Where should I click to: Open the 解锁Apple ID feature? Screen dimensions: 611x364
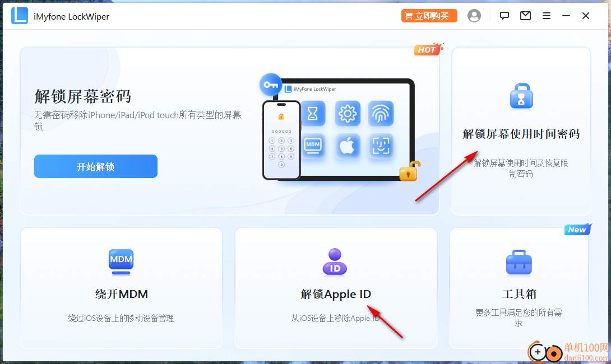[x=336, y=294]
